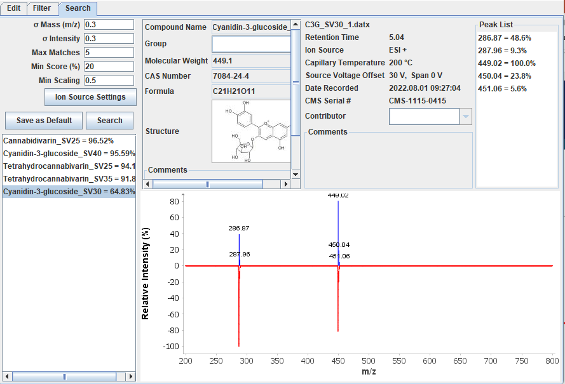Click the Ion Source value ESI +
565x384 pixels.
[x=398, y=50]
